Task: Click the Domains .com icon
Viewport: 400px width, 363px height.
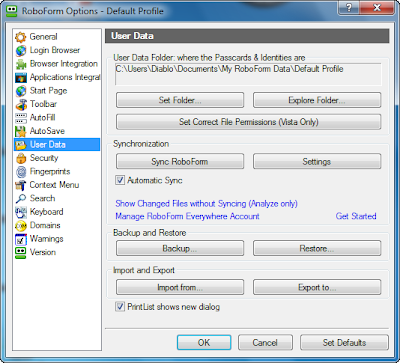Action: pyautogui.click(x=21, y=226)
